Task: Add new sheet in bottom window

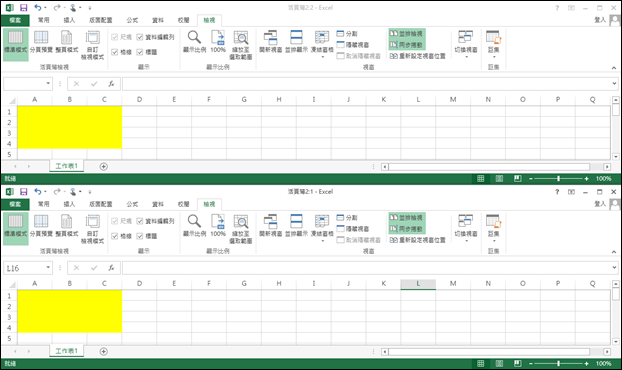Action: point(104,351)
